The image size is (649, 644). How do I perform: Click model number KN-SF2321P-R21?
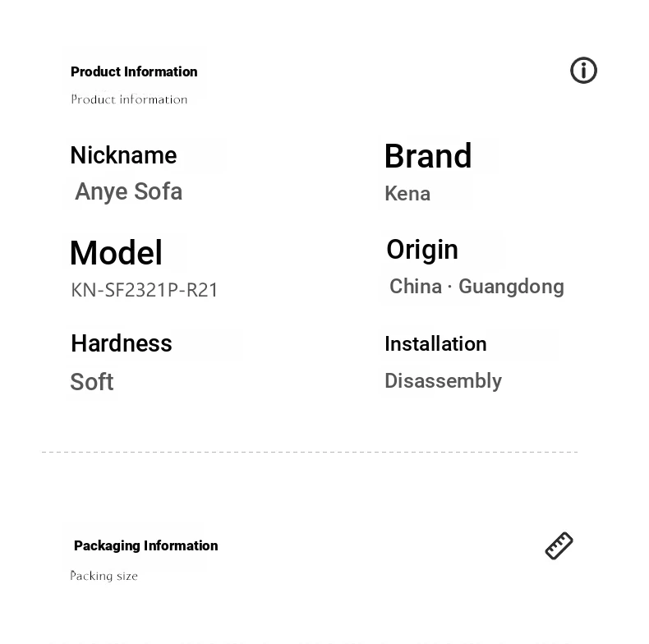point(144,290)
